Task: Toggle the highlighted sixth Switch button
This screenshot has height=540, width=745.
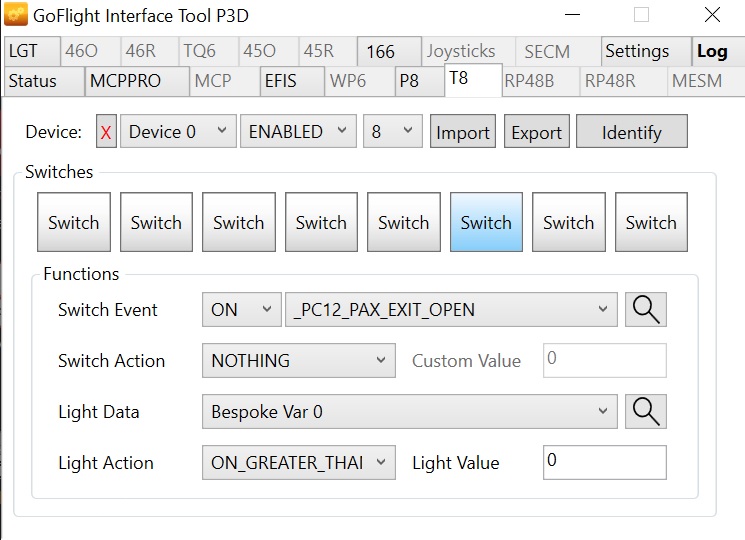Action: coord(486,223)
